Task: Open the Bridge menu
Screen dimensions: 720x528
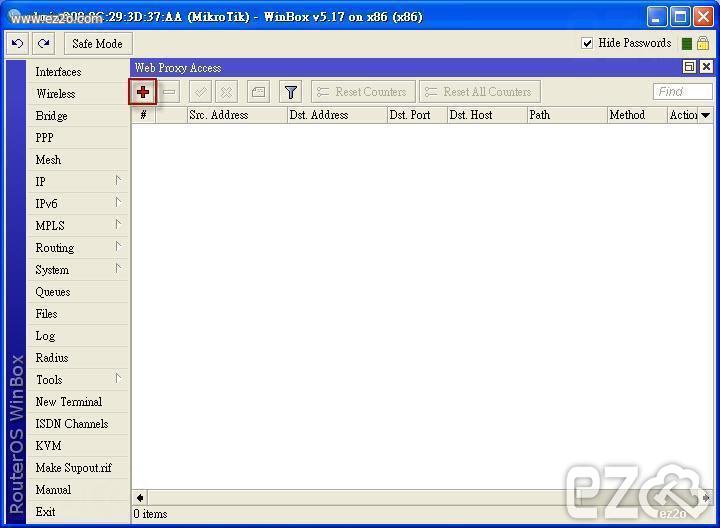Action: pos(78,116)
